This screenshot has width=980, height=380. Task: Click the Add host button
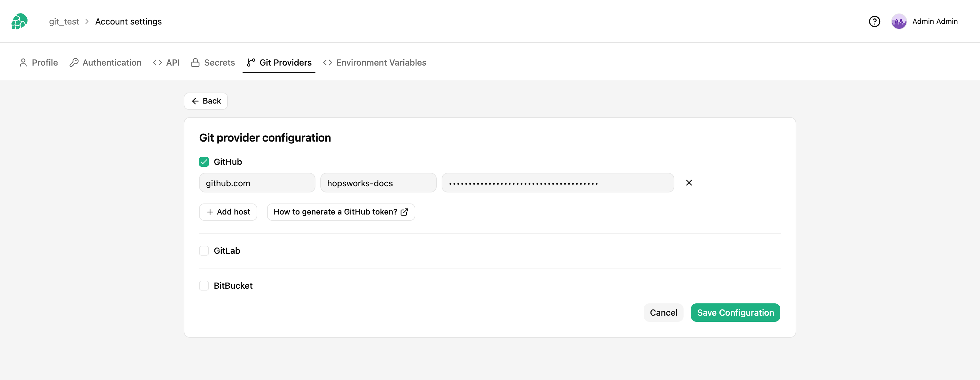pyautogui.click(x=228, y=212)
